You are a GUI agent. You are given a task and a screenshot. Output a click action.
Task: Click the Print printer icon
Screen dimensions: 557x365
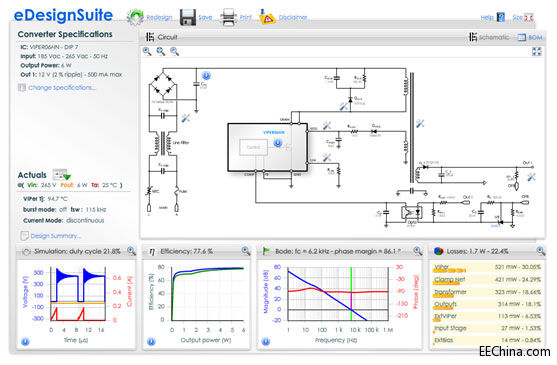(228, 17)
